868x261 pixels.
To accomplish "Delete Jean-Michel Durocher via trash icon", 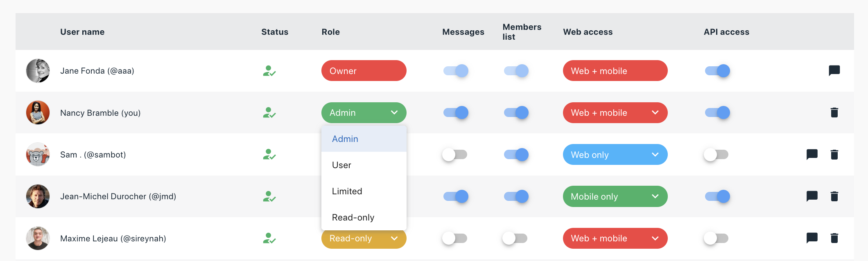I will pyautogui.click(x=834, y=196).
